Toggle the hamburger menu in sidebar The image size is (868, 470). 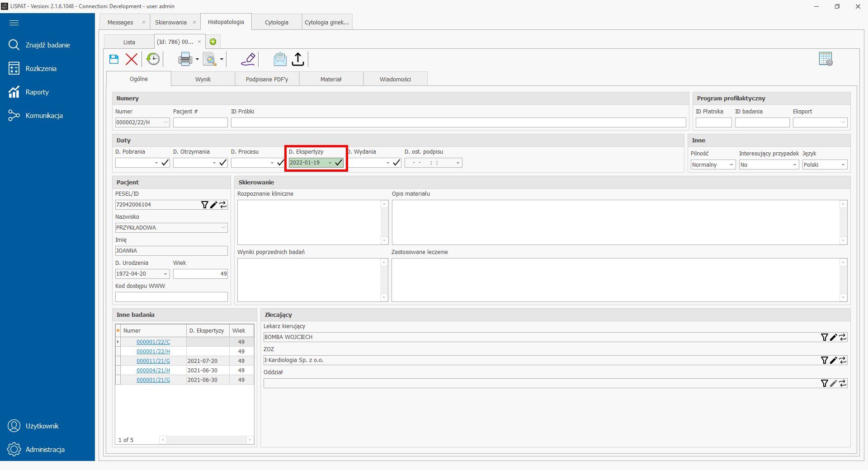click(x=14, y=23)
